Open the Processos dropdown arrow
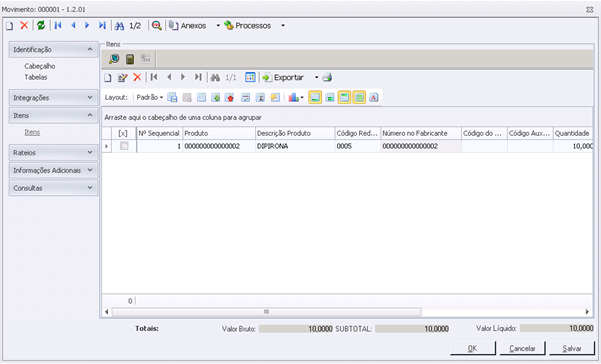This screenshot has height=364, width=601. [x=283, y=26]
